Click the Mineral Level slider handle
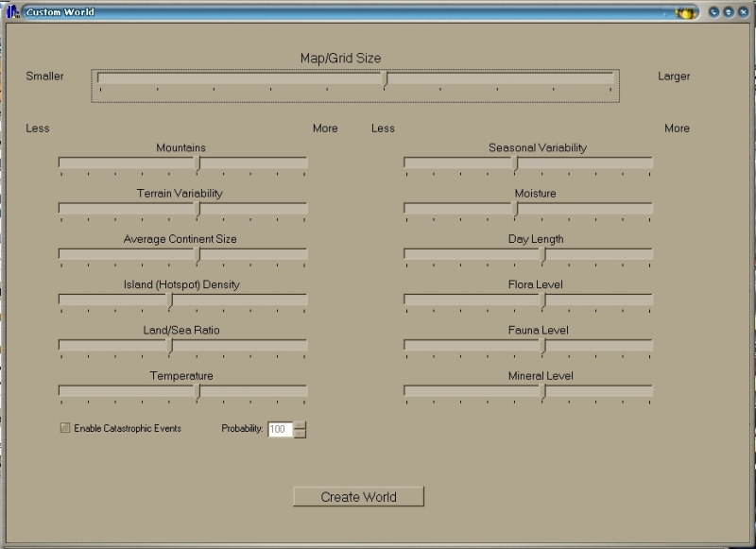Viewport: 756px width, 549px height. point(542,391)
